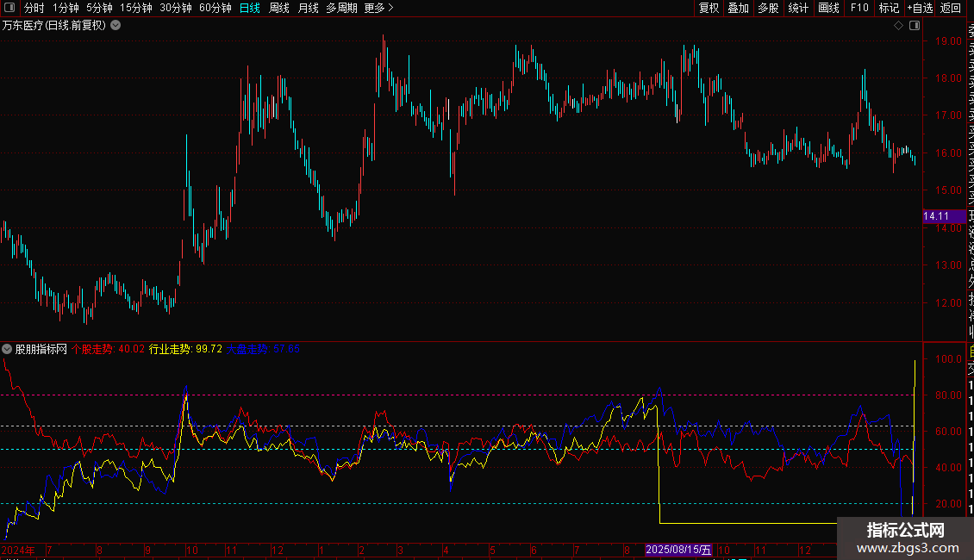Expand the 更多 periods menu
This screenshot has width=974, height=560.
click(x=379, y=8)
